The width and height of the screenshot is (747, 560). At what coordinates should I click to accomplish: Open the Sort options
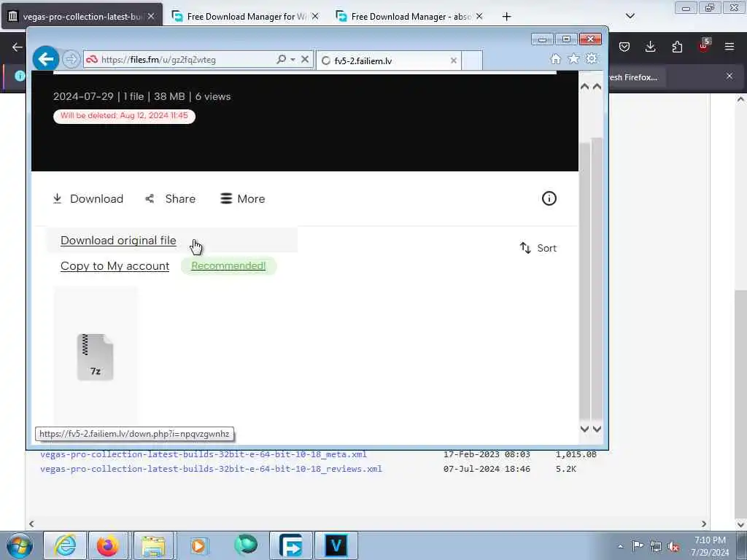(538, 248)
